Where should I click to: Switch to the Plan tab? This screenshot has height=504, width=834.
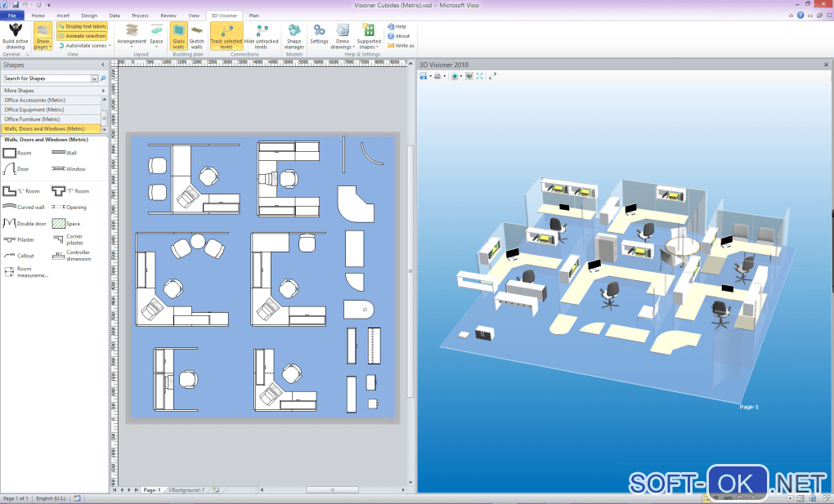point(254,16)
